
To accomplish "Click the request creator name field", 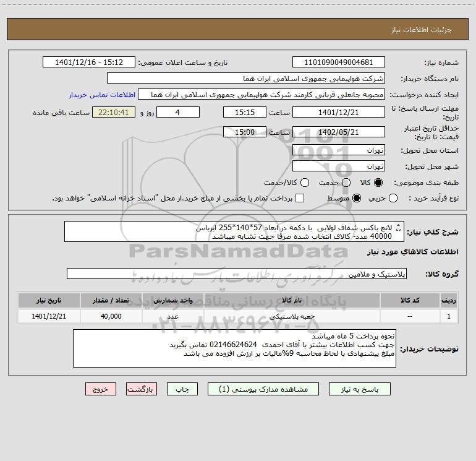I will click(261, 95).
